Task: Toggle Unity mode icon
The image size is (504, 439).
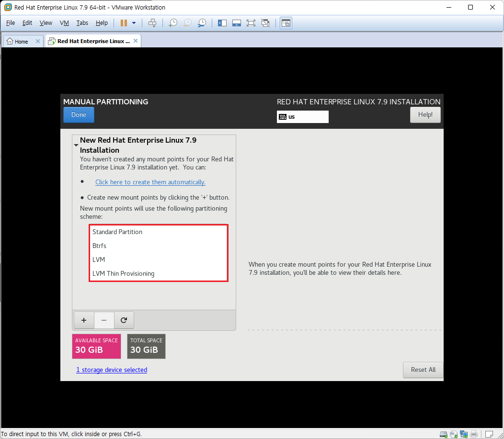Action: coord(265,23)
